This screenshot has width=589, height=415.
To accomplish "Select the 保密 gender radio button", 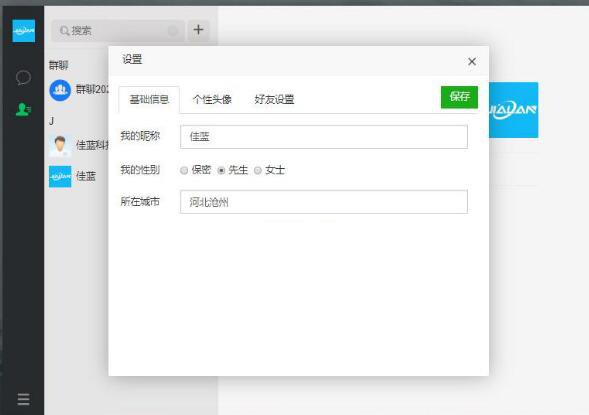I will (x=184, y=171).
